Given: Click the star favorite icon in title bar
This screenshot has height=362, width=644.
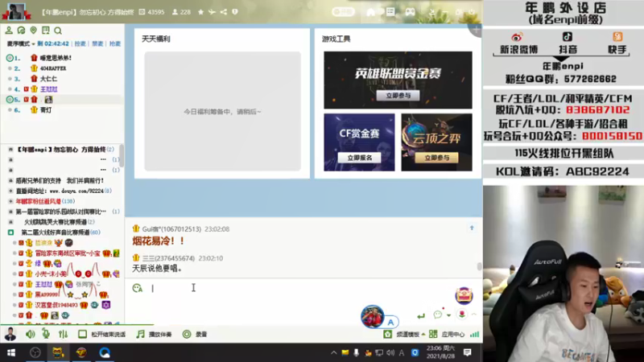Looking at the screenshot, I should tap(200, 12).
